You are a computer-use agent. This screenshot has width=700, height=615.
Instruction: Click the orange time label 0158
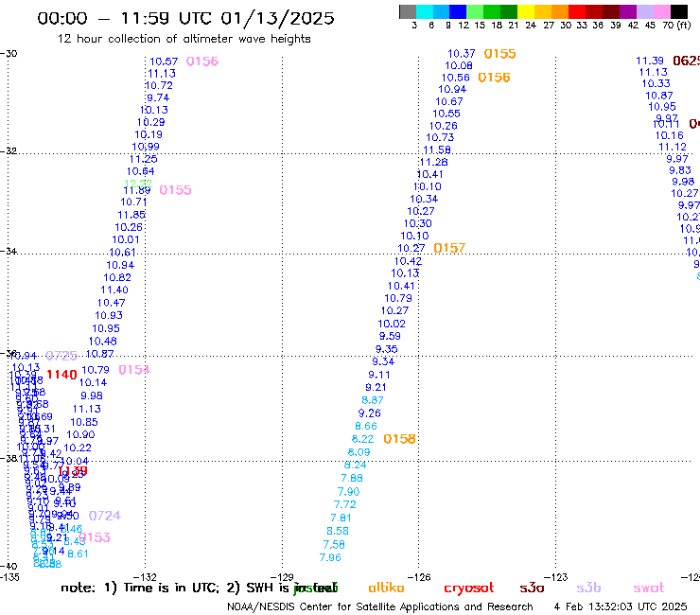[399, 439]
